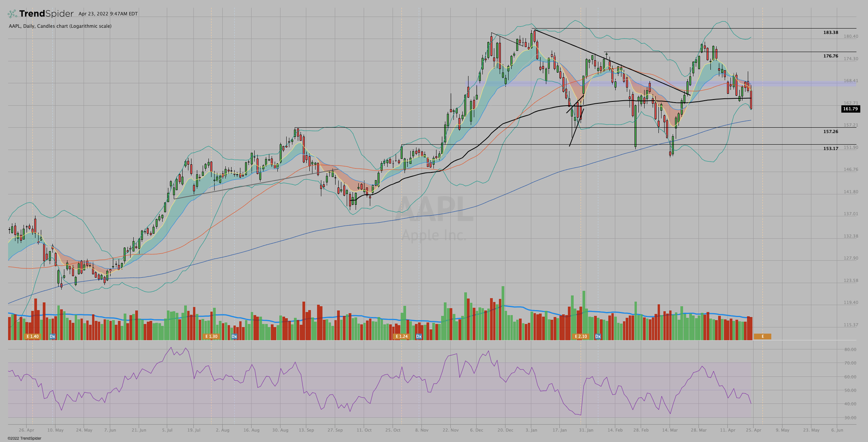
Task: Click the Dx dividend marker next to E 2.10
Action: tap(598, 336)
